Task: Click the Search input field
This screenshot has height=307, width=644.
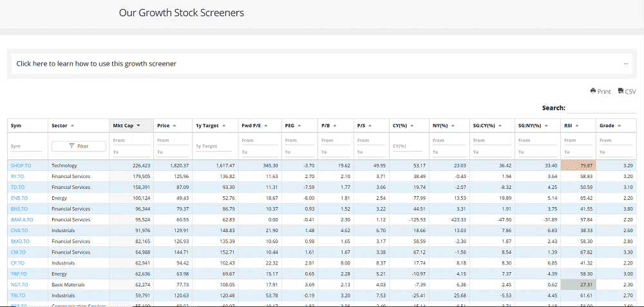Action: (601, 108)
